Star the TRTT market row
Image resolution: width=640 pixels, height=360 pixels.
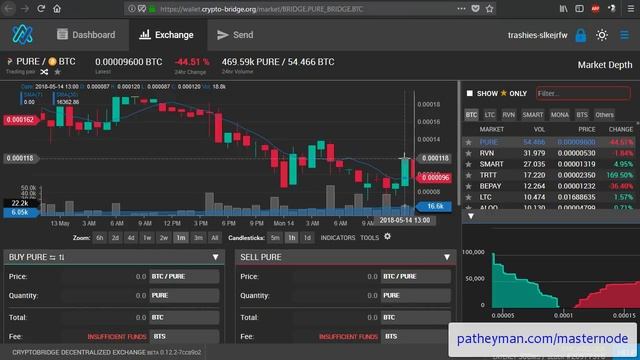click(x=469, y=175)
